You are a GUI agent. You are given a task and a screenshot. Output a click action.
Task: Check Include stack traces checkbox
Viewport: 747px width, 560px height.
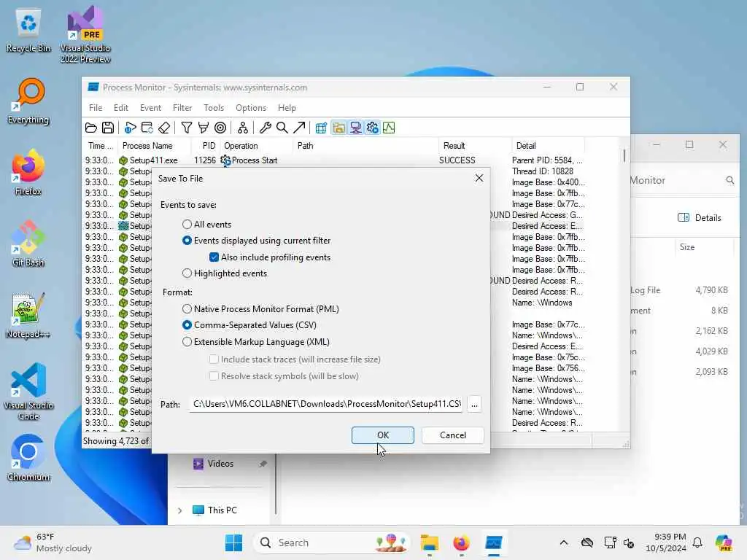[x=214, y=359]
